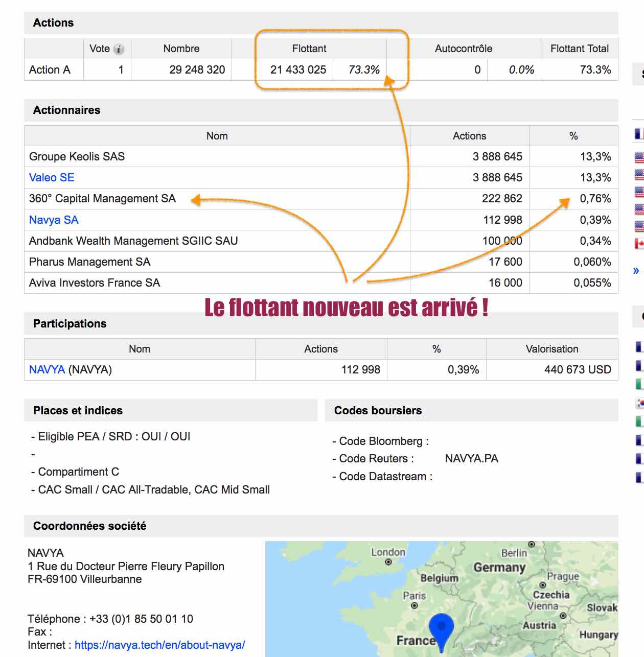Click Berlin on the map
644x657 pixels.
(514, 553)
